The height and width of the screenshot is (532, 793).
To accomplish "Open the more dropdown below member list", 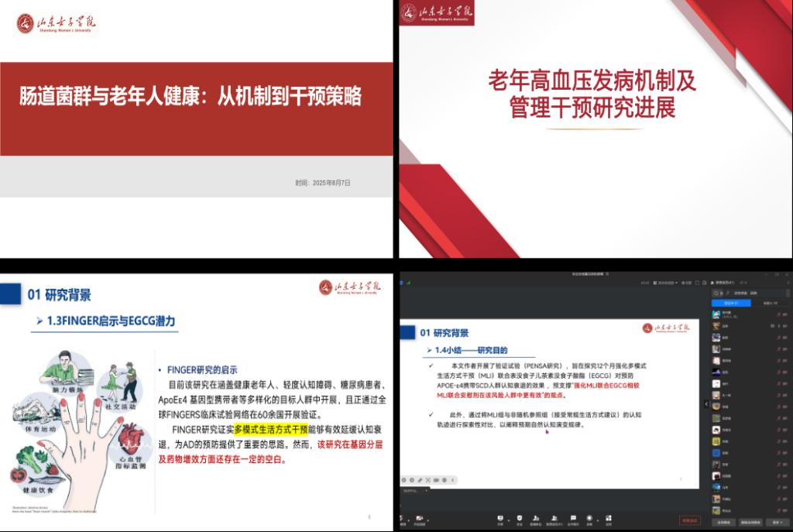I will [x=778, y=523].
